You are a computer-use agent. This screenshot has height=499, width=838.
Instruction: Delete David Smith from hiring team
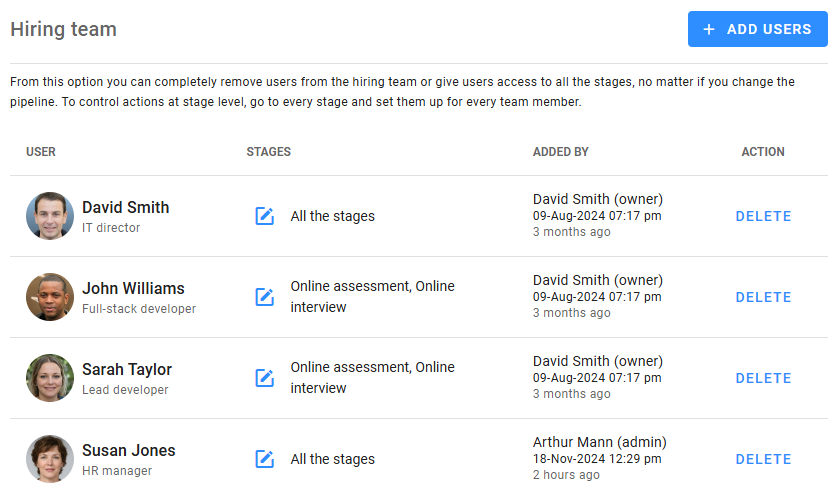[x=763, y=216]
